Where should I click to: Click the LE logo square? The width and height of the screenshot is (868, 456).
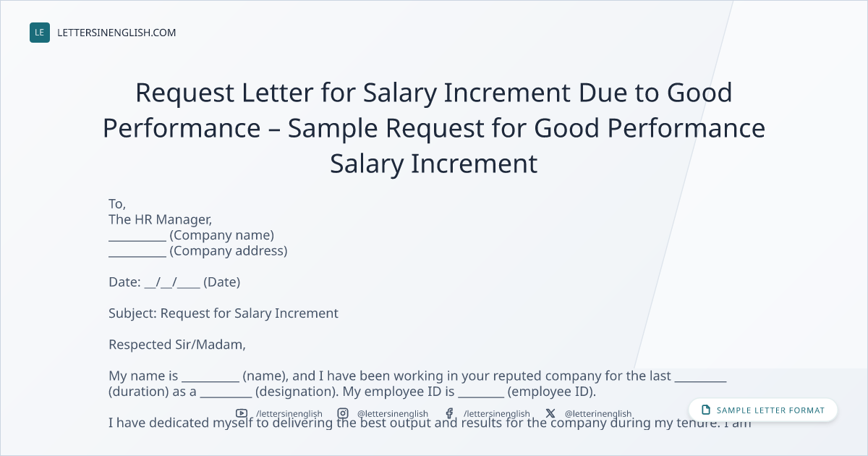point(40,33)
